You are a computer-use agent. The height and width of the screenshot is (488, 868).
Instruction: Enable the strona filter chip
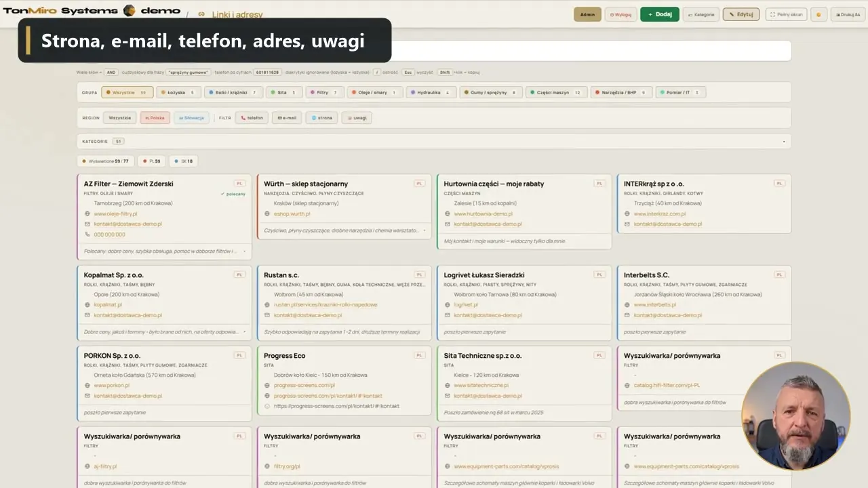point(322,118)
